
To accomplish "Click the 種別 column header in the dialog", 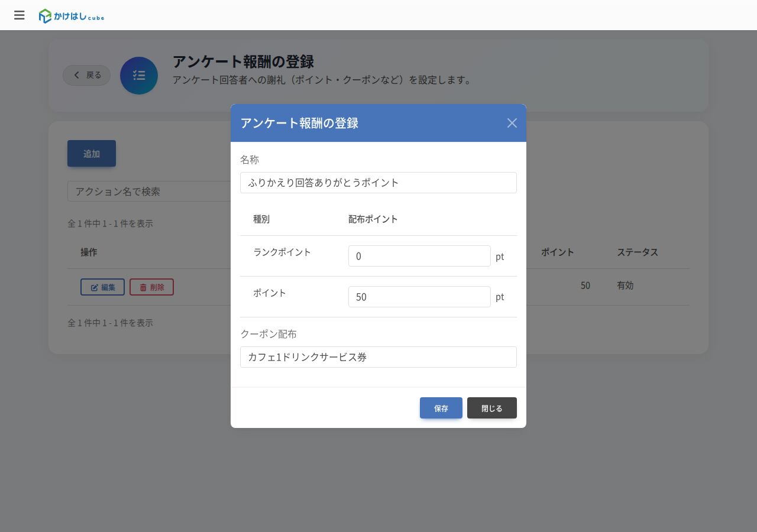I will pyautogui.click(x=261, y=219).
